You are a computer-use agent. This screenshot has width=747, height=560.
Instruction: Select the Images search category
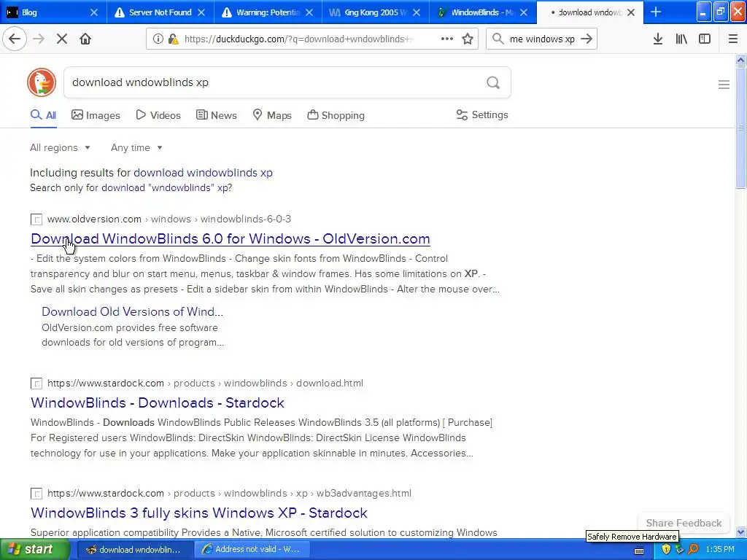[x=96, y=115]
